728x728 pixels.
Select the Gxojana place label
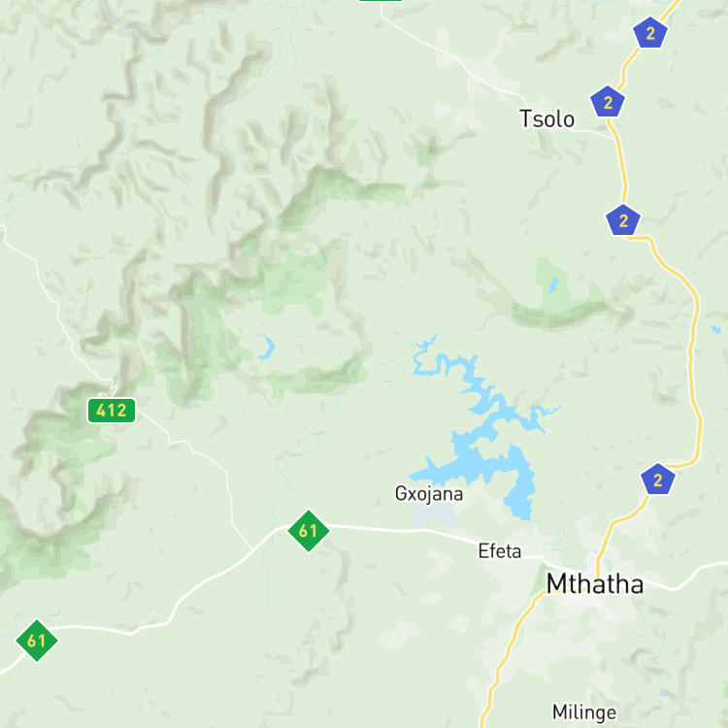(x=428, y=494)
